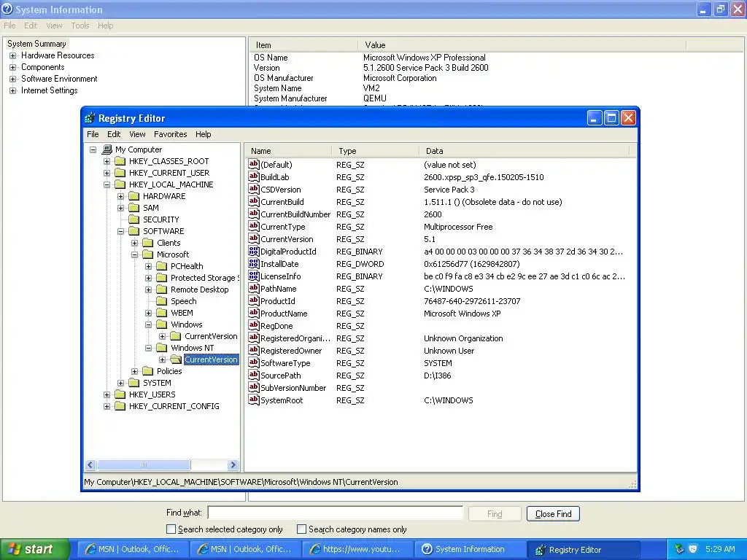
Task: Click the Registry Editor title bar icon
Action: [90, 117]
